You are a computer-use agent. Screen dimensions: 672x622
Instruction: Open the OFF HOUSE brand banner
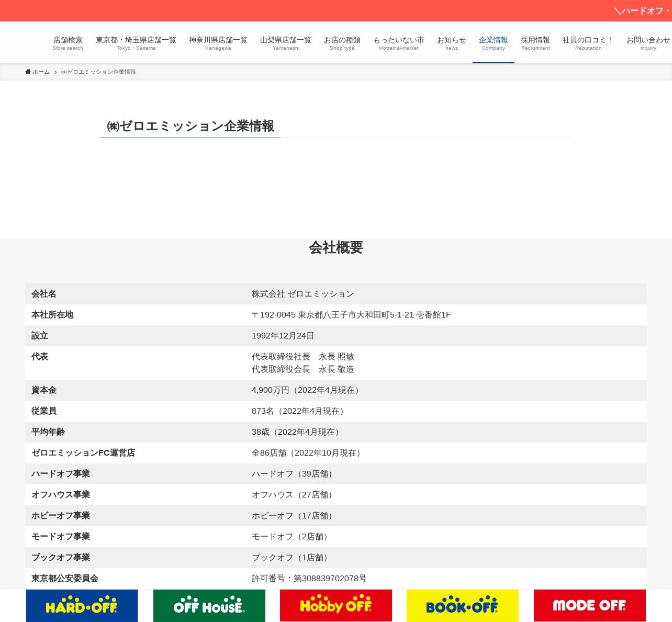point(209,606)
